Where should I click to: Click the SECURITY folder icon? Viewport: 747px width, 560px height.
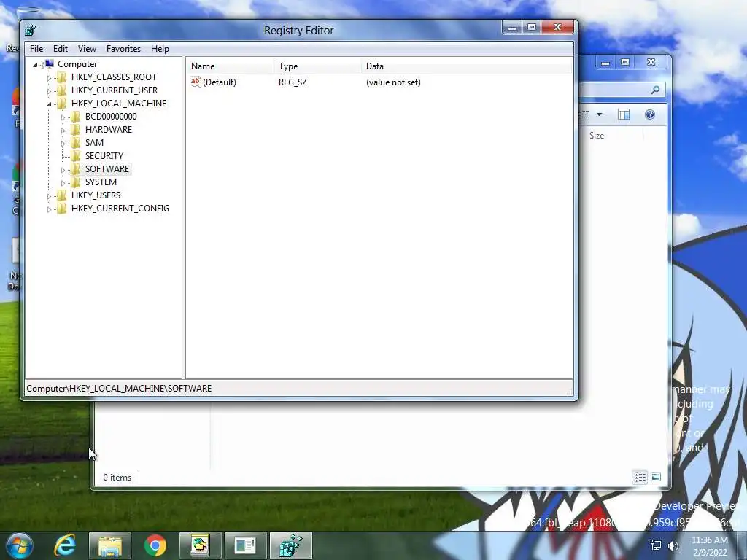click(x=76, y=156)
